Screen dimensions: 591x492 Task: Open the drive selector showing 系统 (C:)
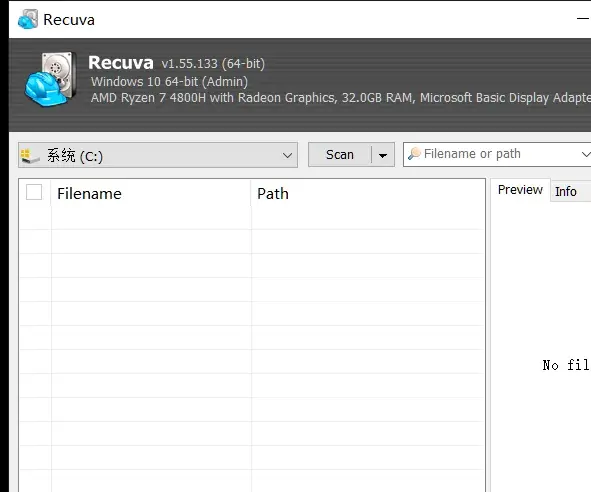click(158, 155)
